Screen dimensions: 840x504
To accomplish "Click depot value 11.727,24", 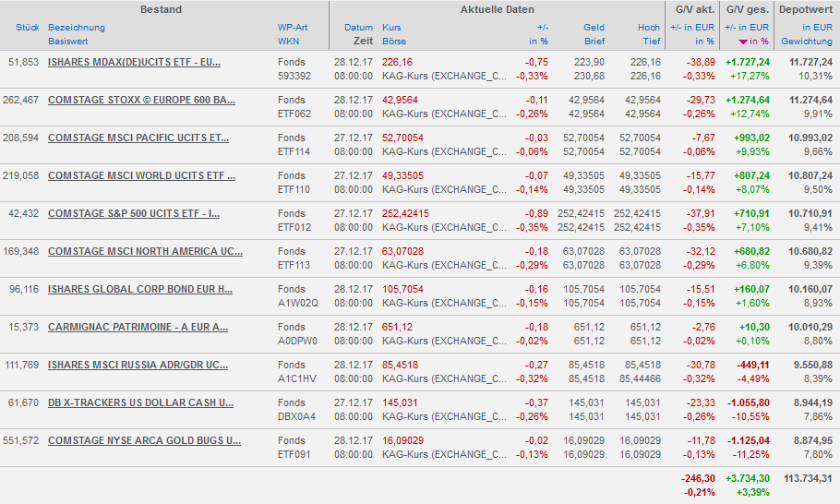I will (x=810, y=62).
